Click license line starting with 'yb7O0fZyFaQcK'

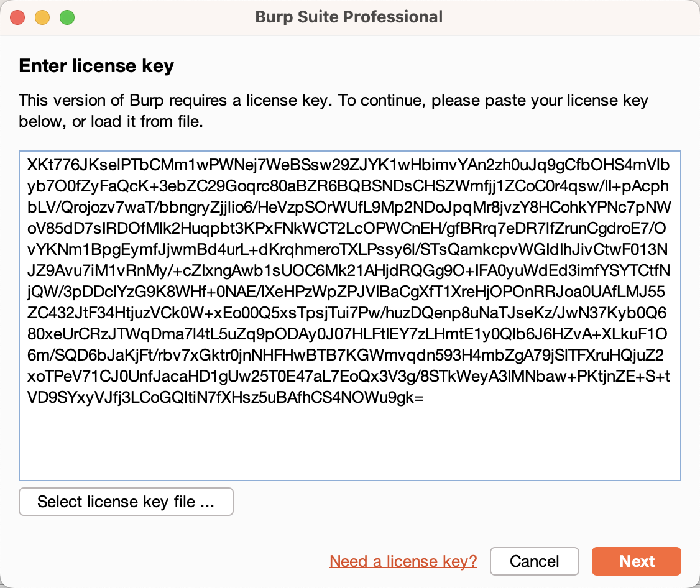click(x=348, y=186)
